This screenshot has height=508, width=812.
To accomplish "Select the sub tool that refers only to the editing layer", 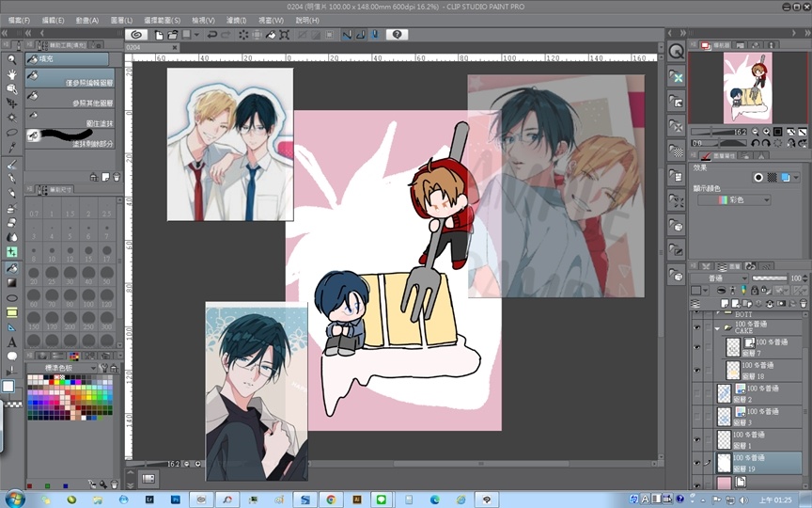I will [x=70, y=79].
